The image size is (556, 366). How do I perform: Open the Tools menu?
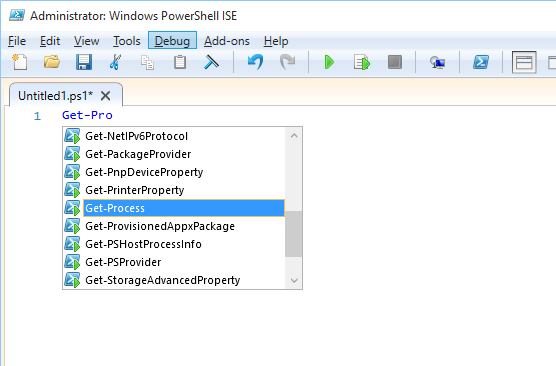(x=127, y=41)
